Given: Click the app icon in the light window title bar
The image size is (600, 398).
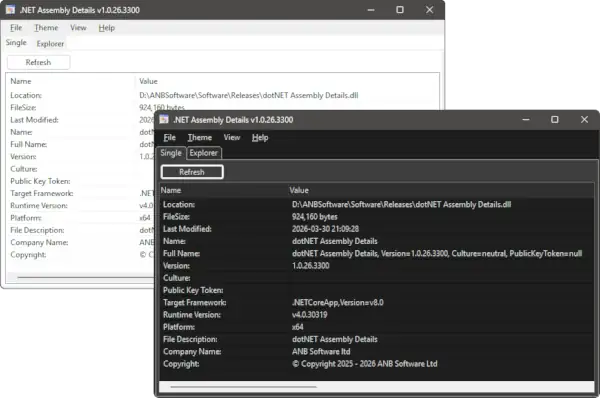Looking at the screenshot, I should [x=10, y=10].
